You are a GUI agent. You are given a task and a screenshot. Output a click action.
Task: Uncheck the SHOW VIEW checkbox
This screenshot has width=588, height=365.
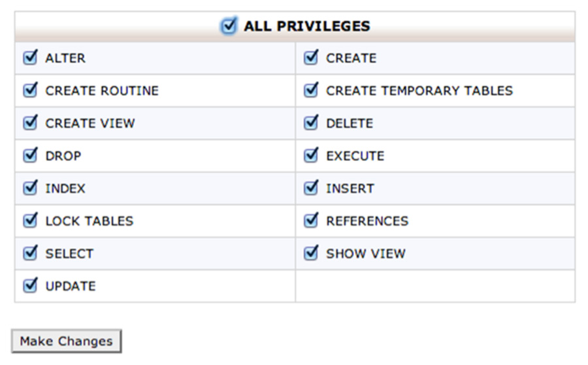click(x=311, y=254)
